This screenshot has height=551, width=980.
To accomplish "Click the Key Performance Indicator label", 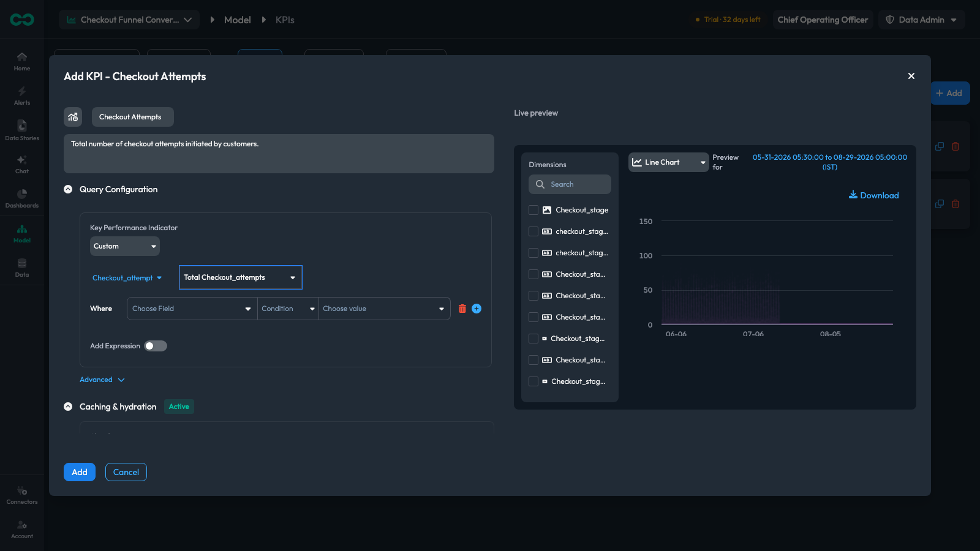I will (x=134, y=228).
